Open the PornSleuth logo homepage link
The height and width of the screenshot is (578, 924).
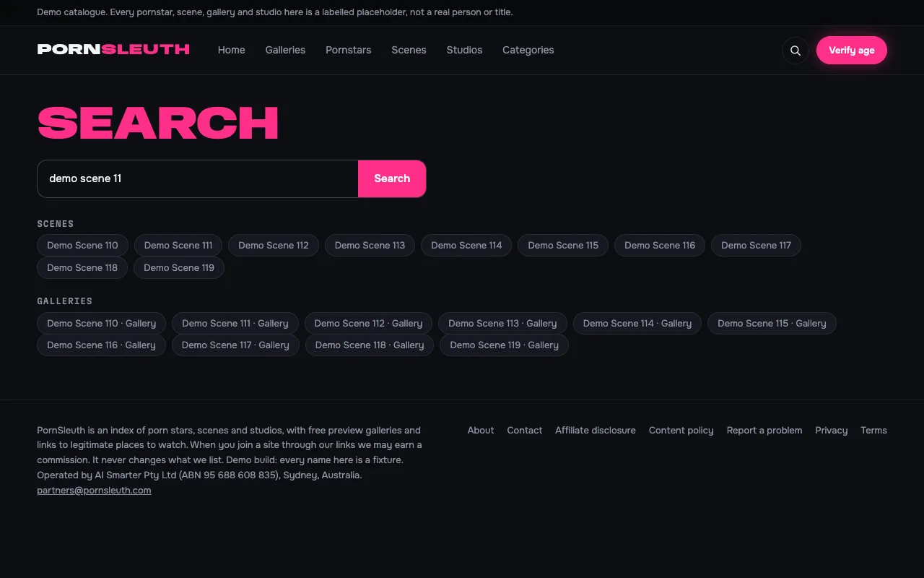pyautogui.click(x=113, y=50)
